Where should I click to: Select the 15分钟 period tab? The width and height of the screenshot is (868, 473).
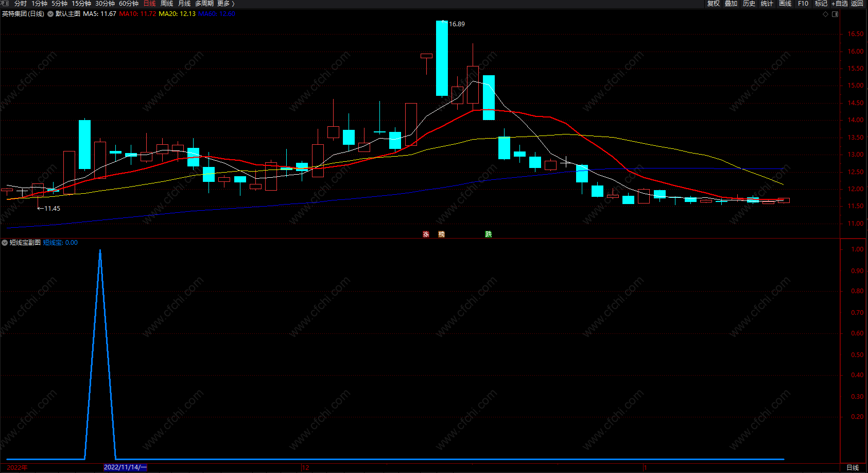pyautogui.click(x=81, y=4)
